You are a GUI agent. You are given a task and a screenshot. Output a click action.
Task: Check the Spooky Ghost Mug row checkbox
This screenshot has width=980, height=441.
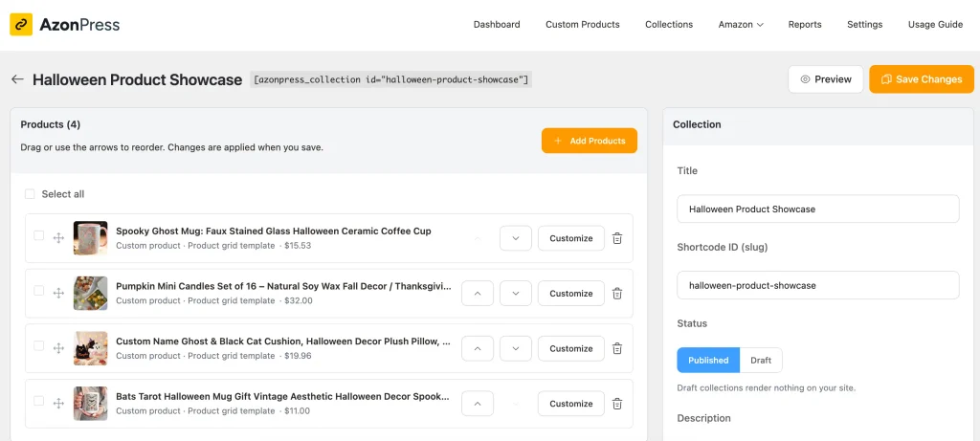(x=38, y=235)
